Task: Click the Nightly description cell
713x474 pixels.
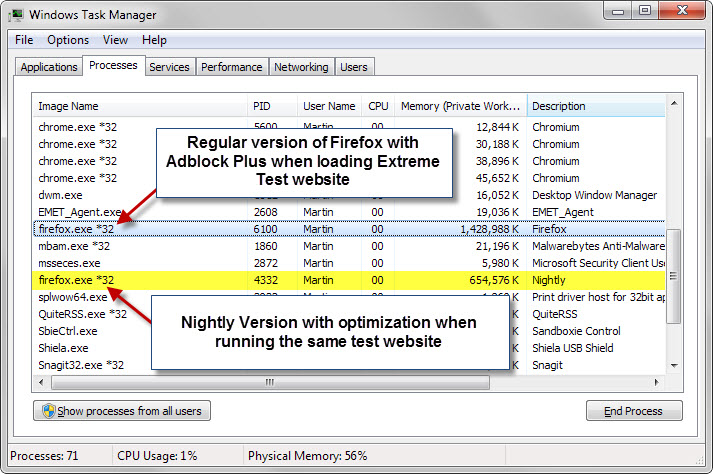Action: pyautogui.click(x=548, y=280)
